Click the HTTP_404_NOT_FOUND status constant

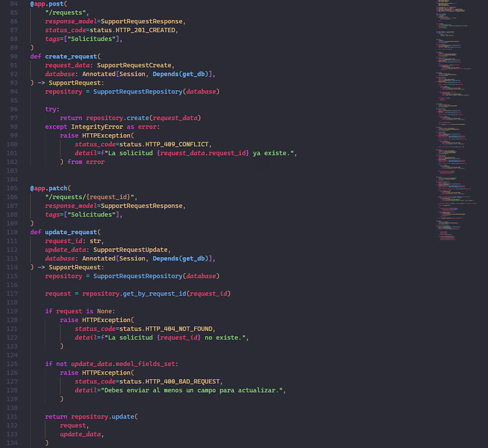(x=179, y=329)
